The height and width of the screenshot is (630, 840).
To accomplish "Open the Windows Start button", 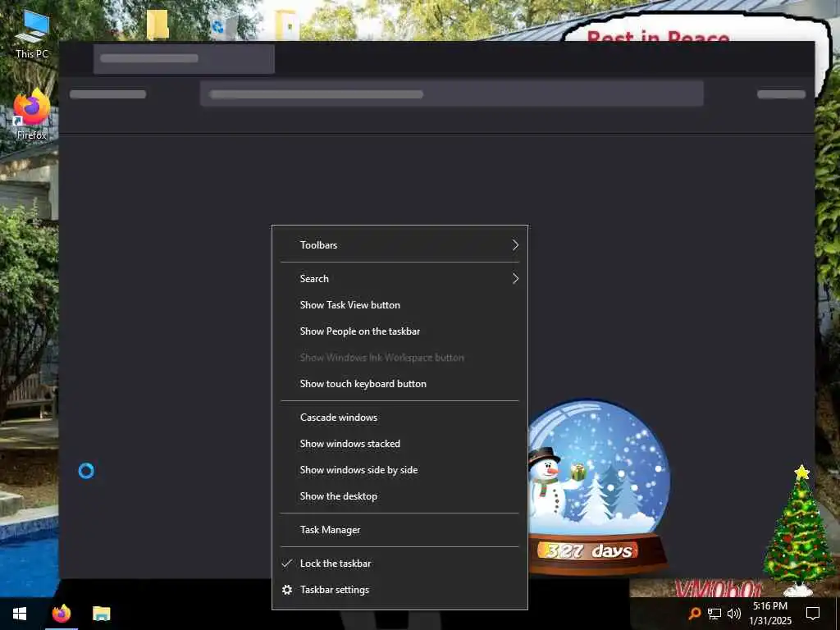I will pos(20,614).
